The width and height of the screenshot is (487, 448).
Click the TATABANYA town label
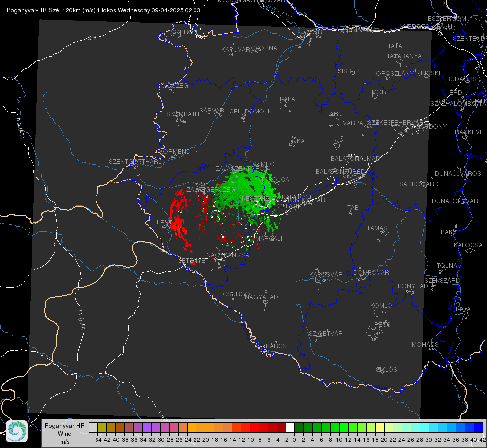coord(404,56)
